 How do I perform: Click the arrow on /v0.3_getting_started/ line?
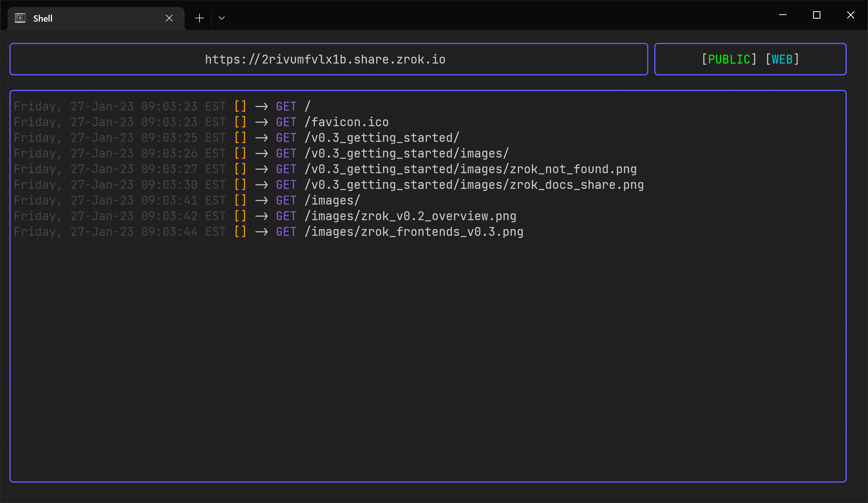262,138
